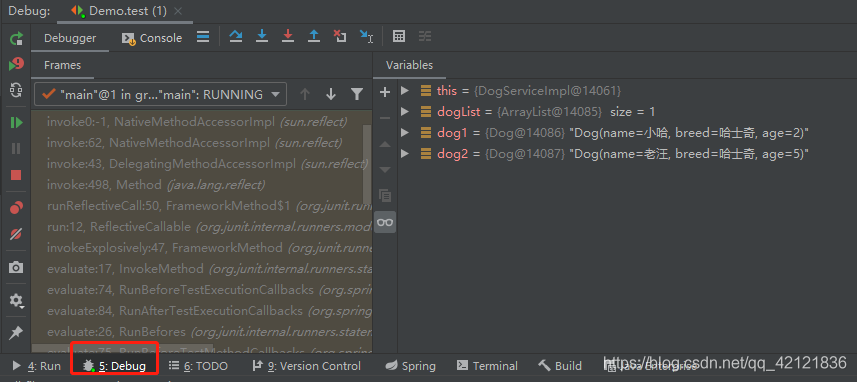
Task: Expand the dog1 variable node
Action: (x=404, y=132)
